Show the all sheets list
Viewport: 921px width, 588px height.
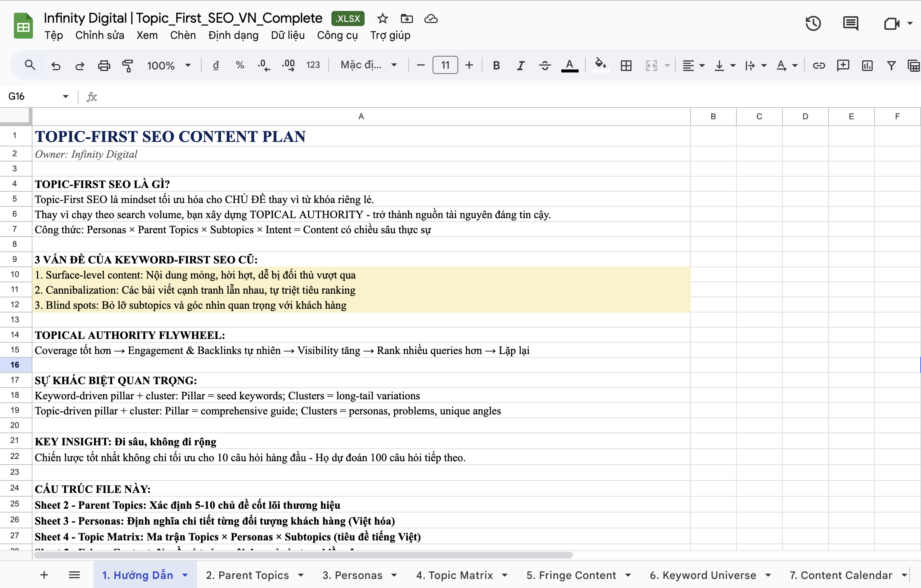click(74, 575)
